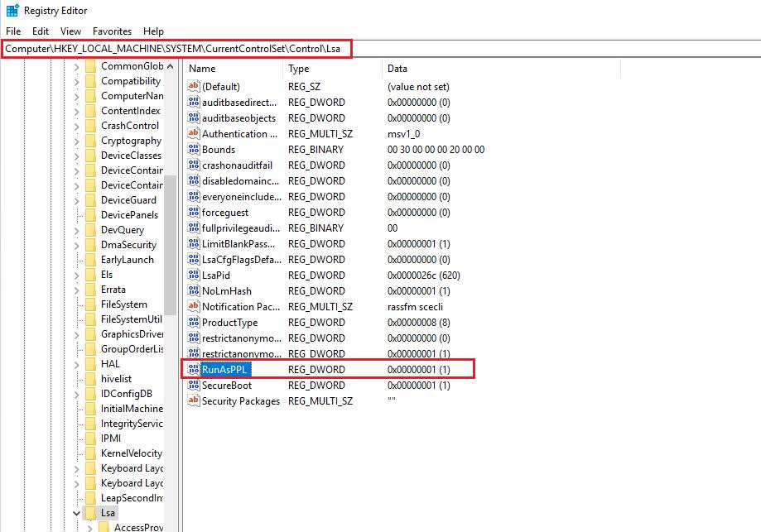Click the LsaPid DWORD icon

tap(194, 276)
